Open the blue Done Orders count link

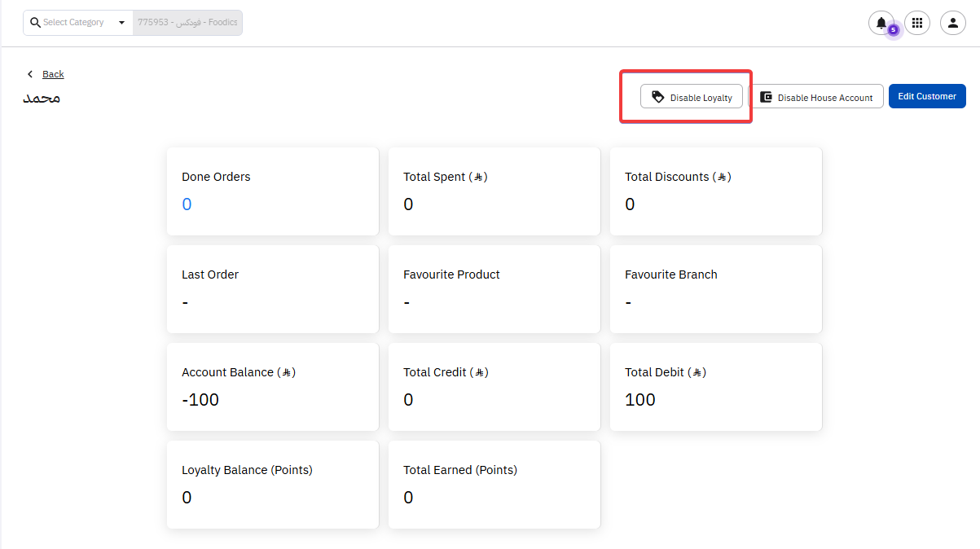(187, 204)
